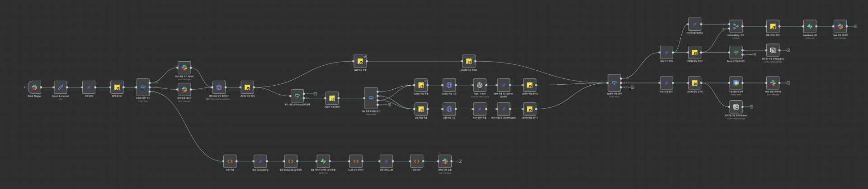Select the 'Topic이 있는지 확인' If node
The image size is (868, 189).
(736, 53)
